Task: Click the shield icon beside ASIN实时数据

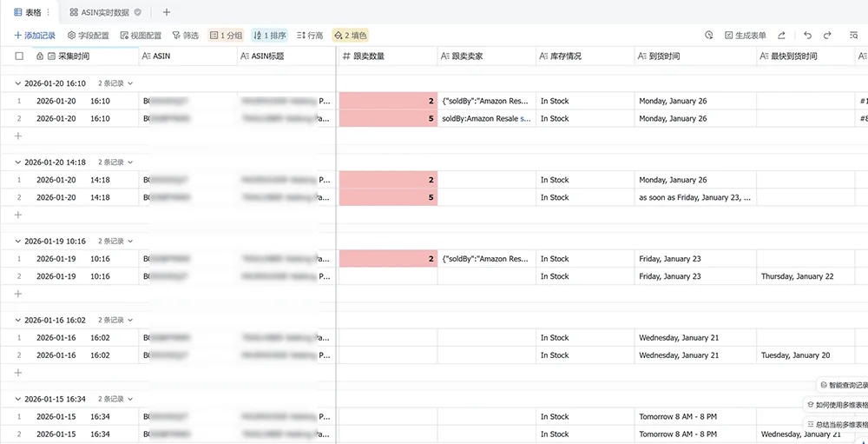Action: pos(138,12)
